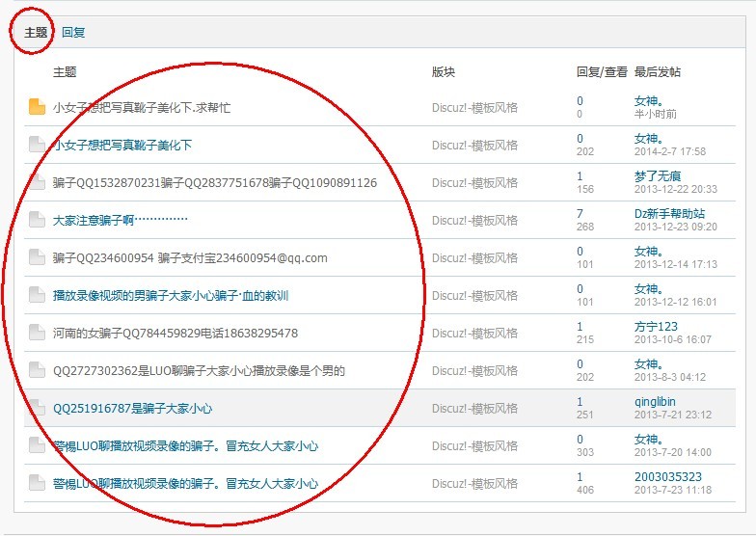Open thread QQ251916787是骗子大家小心
756x536 pixels.
[133, 409]
